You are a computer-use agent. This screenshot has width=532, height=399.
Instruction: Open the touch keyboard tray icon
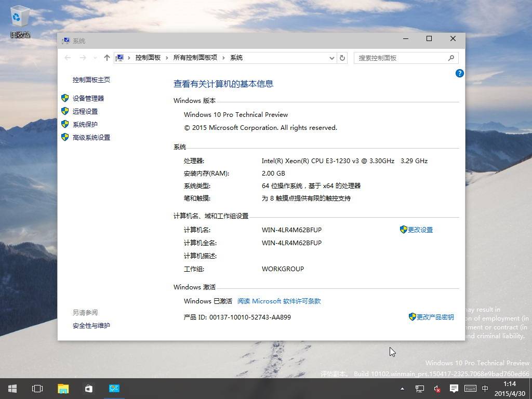[x=470, y=389]
